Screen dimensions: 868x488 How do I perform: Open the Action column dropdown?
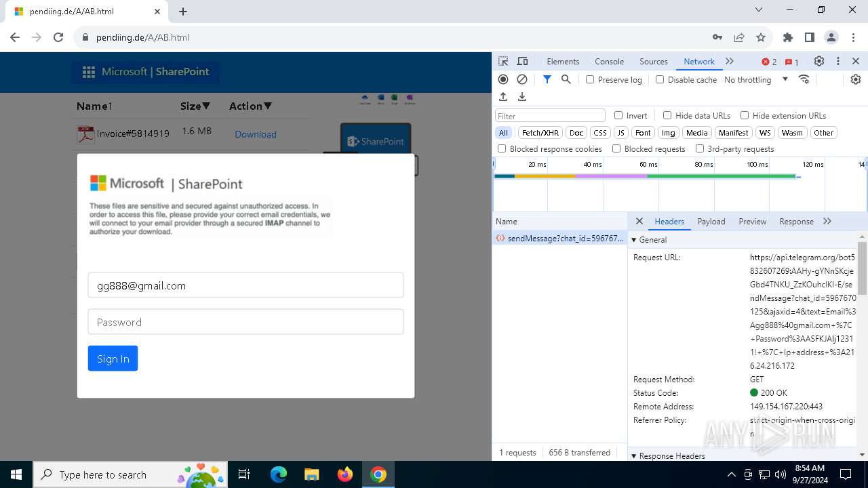coord(250,106)
